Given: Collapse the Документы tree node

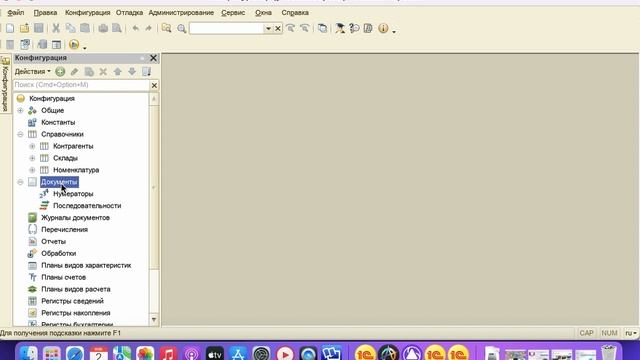Looking at the screenshot, I should click(x=20, y=182).
